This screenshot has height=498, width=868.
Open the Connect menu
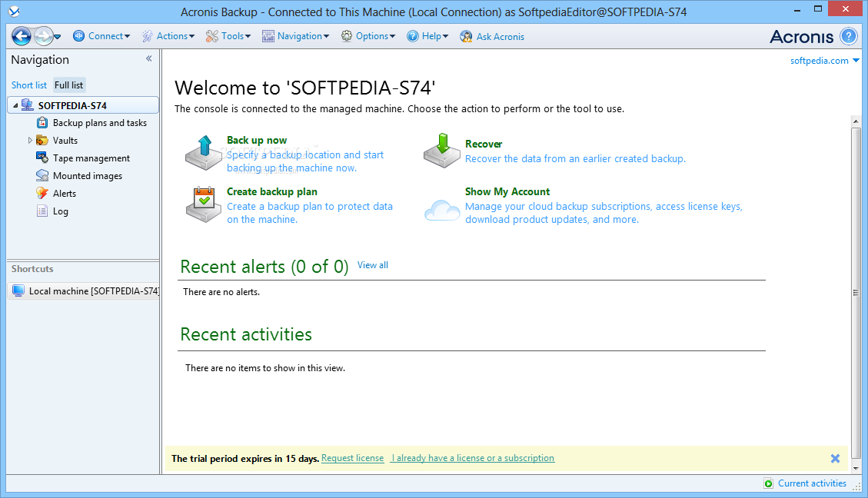[101, 36]
